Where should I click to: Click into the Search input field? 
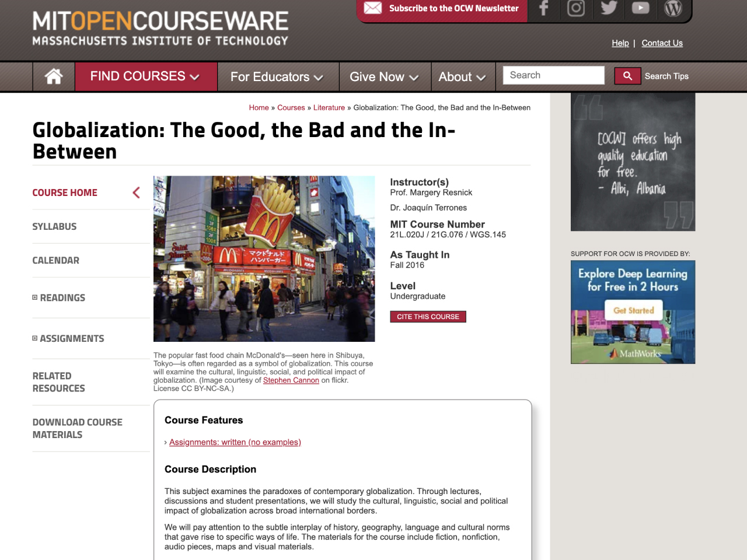pos(553,75)
